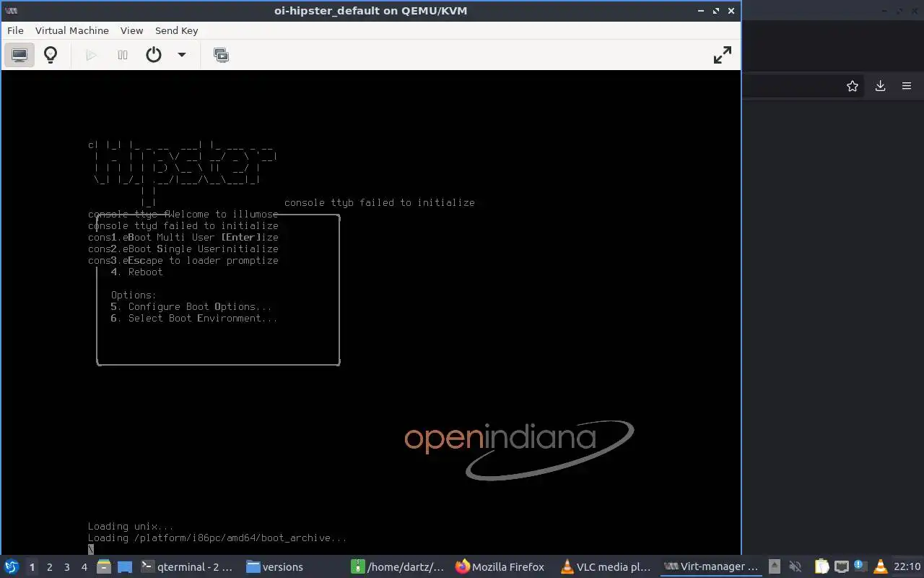Pause the virtual machine

point(123,55)
